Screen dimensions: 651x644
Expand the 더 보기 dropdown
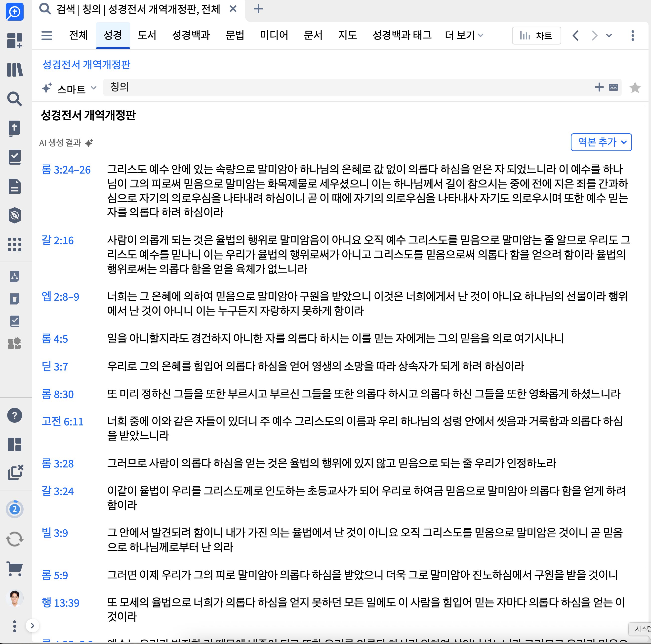click(464, 35)
